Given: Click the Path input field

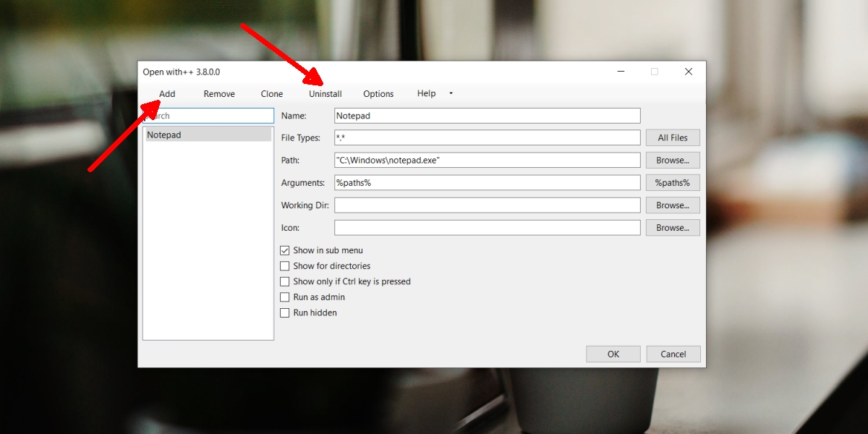Looking at the screenshot, I should (x=488, y=160).
